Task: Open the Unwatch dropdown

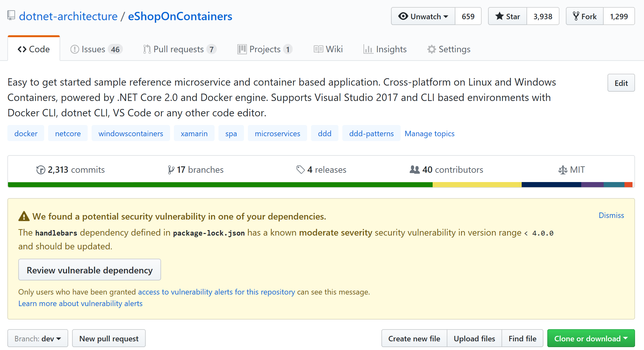Action: [x=422, y=16]
